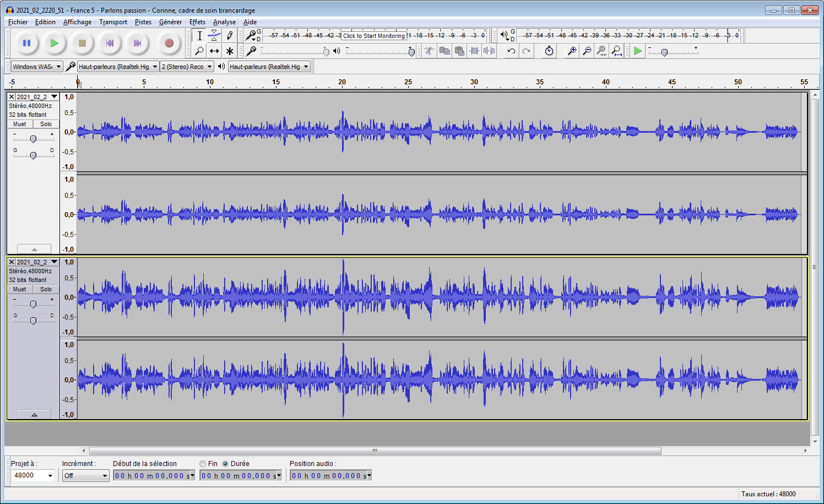
Task: Click the Record button
Action: tap(169, 43)
